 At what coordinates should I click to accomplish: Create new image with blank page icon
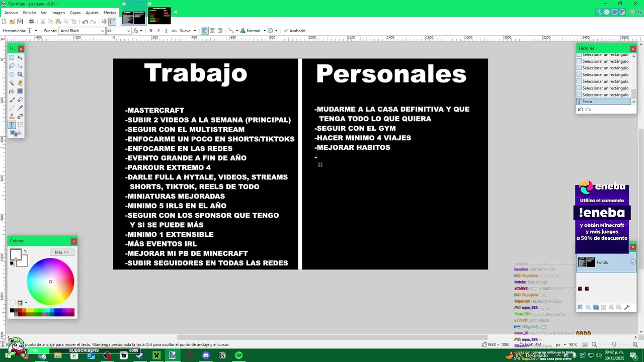click(4, 22)
